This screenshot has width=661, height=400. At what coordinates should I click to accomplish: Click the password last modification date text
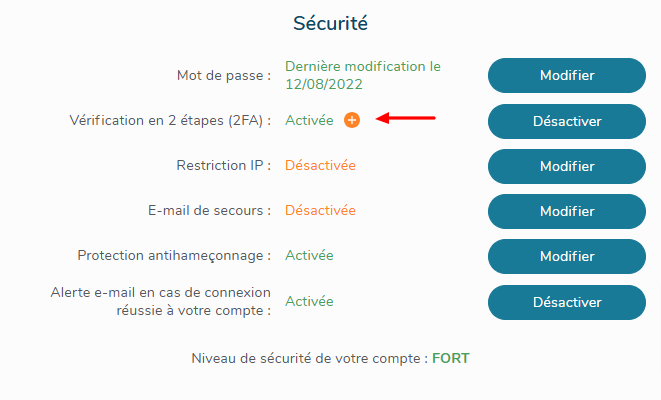click(x=362, y=75)
